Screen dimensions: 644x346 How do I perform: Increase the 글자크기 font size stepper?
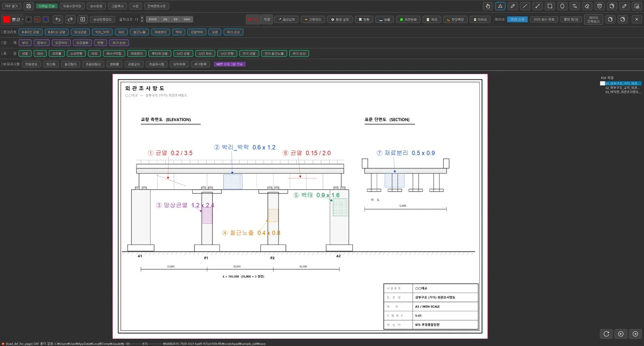click(x=142, y=18)
